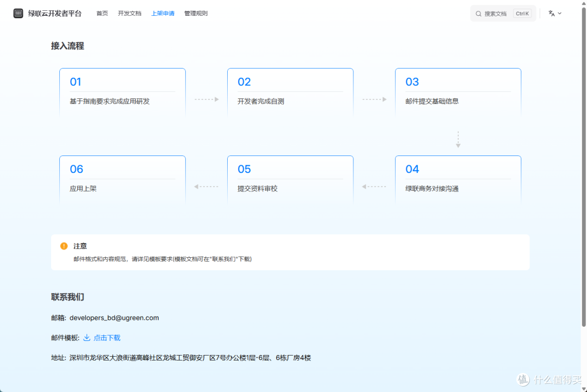Select the 上架申请 nav tab
This screenshot has height=392, width=587.
click(163, 14)
